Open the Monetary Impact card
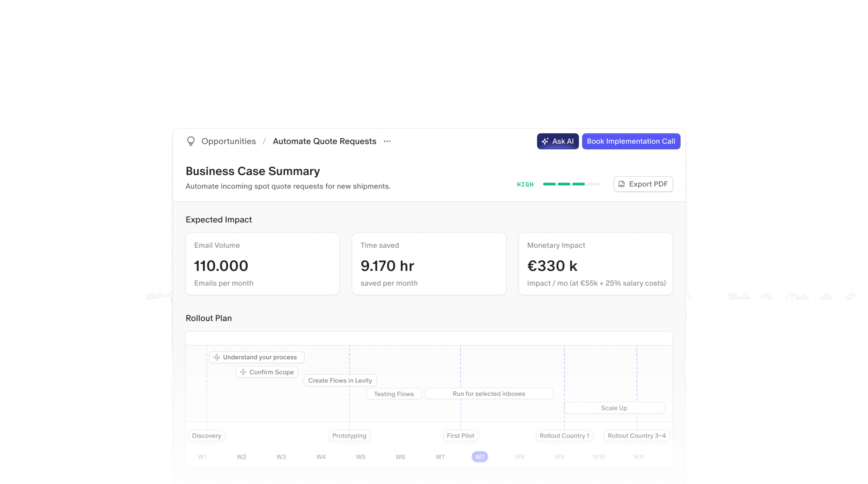 tap(595, 264)
